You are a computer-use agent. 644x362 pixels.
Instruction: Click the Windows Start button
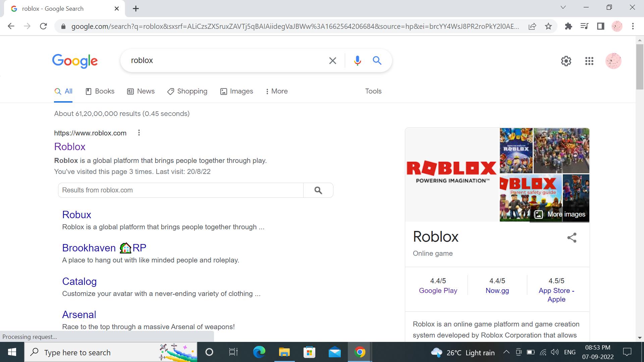(12, 352)
